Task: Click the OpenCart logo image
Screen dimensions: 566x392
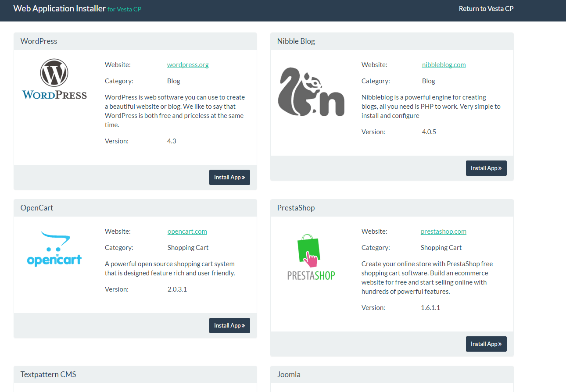Action: tap(54, 249)
